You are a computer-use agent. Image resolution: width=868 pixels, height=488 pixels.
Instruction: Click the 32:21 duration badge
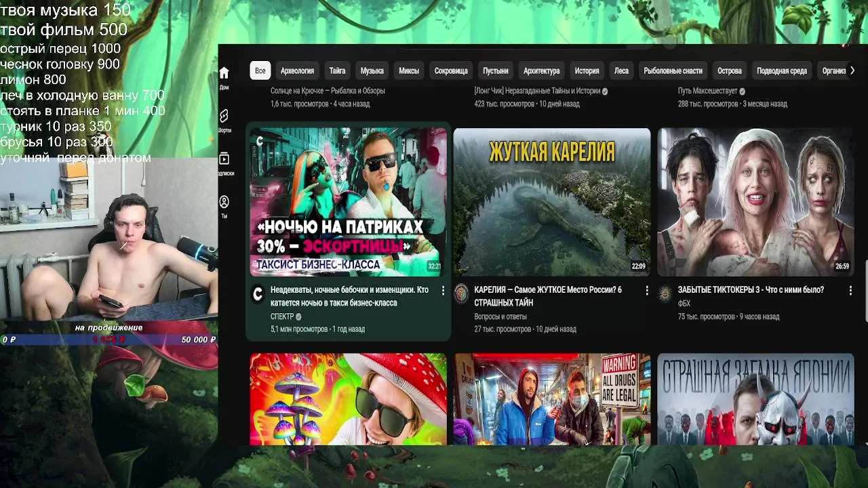click(434, 266)
